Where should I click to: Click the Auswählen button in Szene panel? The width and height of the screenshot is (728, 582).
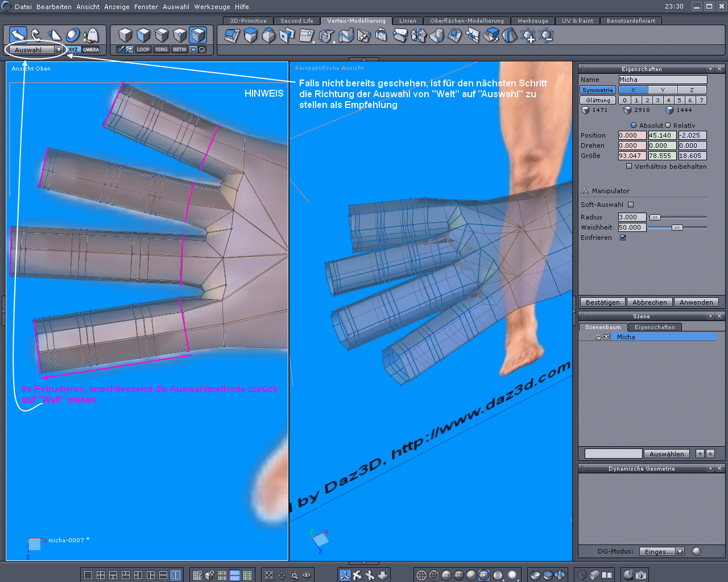[x=667, y=454]
